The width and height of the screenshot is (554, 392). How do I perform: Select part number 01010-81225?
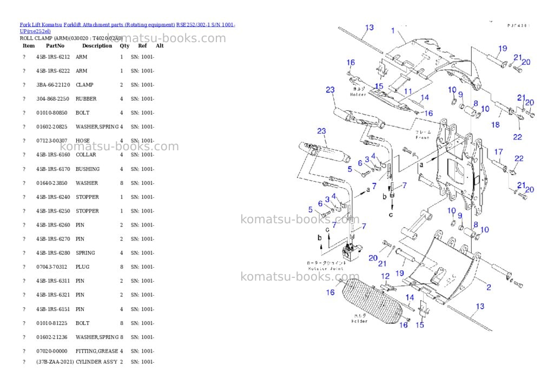51,323
